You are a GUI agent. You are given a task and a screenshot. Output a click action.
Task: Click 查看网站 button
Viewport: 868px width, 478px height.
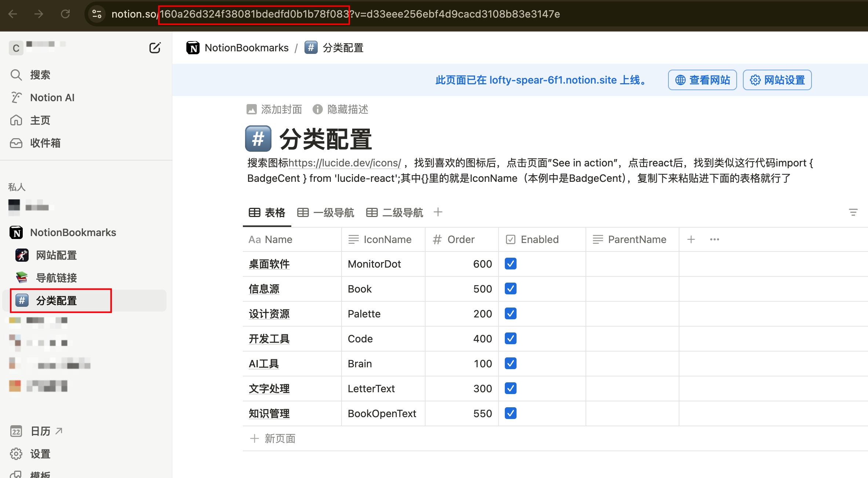tap(702, 80)
